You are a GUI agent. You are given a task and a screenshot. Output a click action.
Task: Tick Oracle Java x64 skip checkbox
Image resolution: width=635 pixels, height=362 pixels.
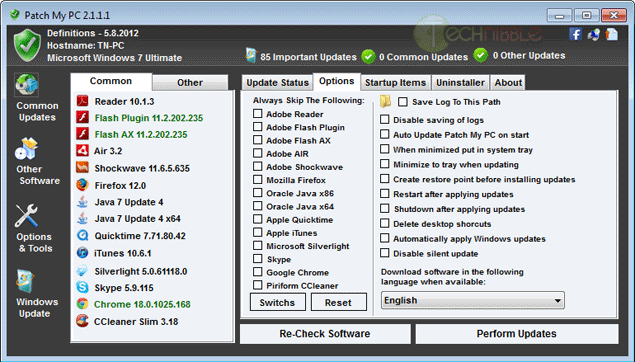coord(258,206)
